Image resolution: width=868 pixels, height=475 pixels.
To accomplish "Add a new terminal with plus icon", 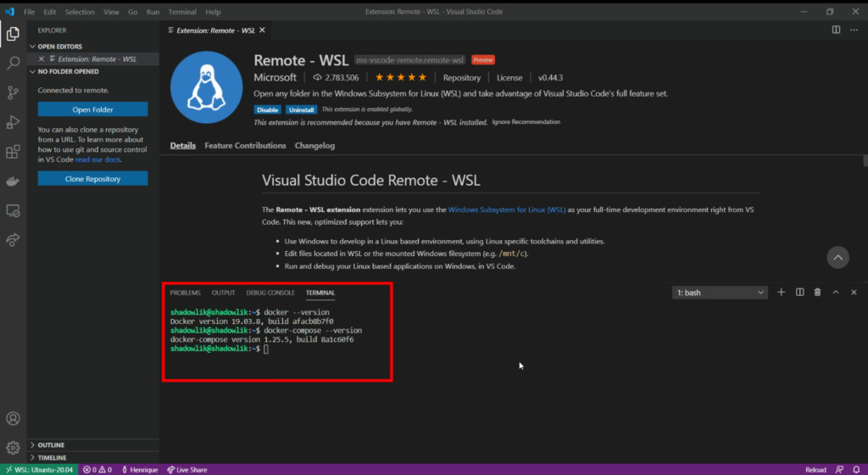I will pyautogui.click(x=781, y=293).
